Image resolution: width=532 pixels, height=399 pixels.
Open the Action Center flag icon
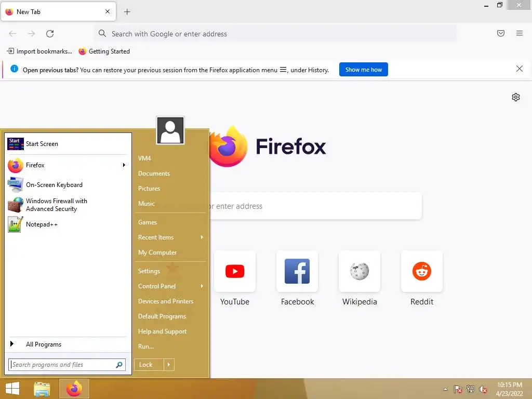[x=458, y=389]
